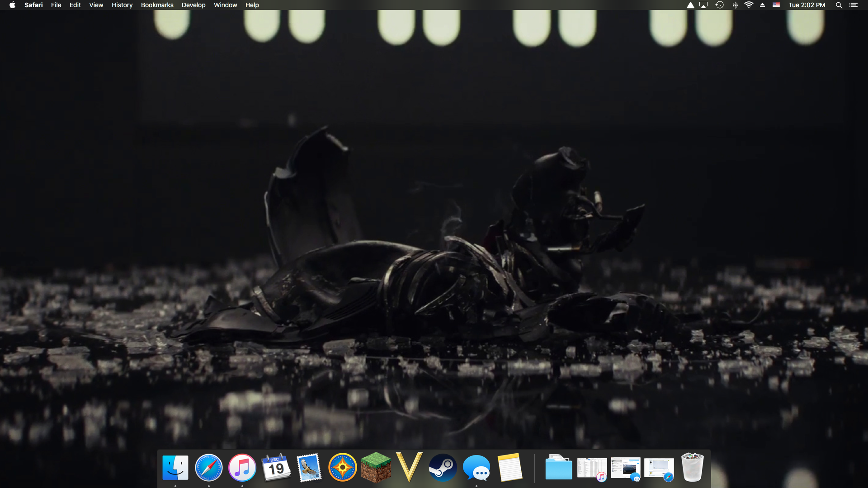Viewport: 868px width, 488px height.
Task: Click the triangle status icon in menu bar
Action: coord(690,5)
